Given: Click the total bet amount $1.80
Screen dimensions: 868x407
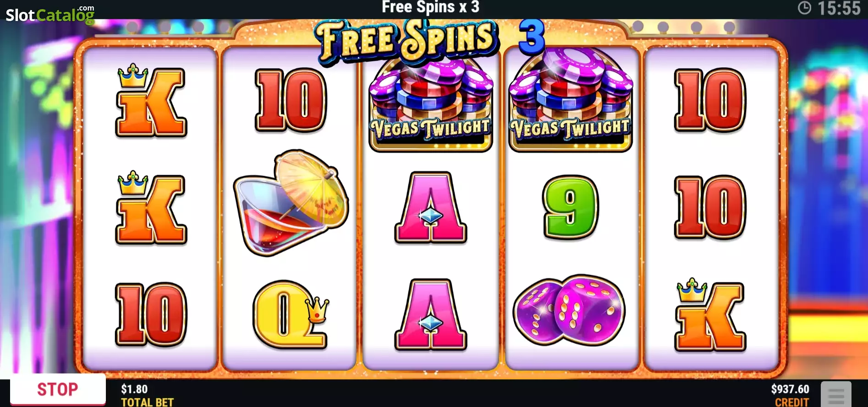Looking at the screenshot, I should click(134, 389).
